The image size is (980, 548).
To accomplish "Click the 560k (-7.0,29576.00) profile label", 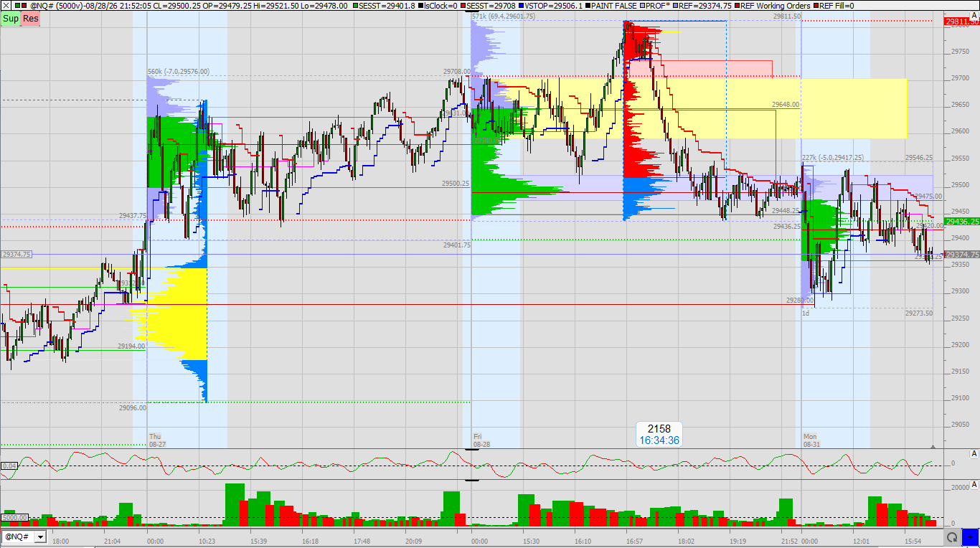I will pos(179,72).
